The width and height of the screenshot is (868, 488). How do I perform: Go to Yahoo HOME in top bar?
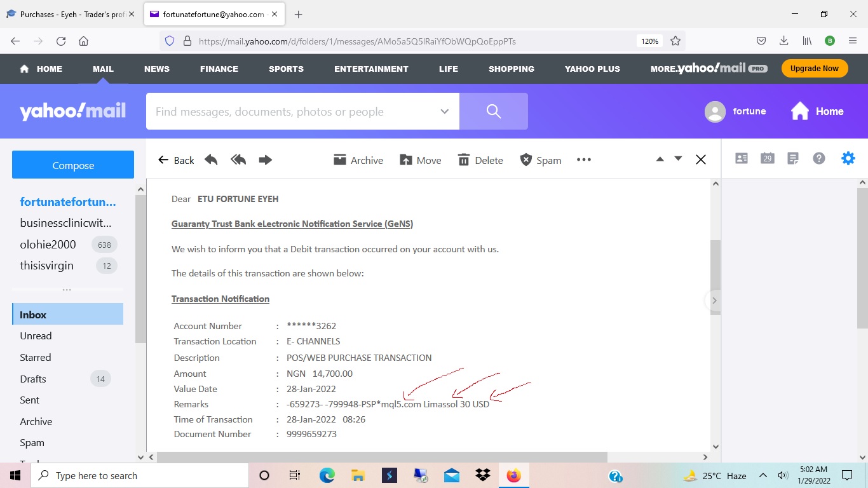(41, 69)
